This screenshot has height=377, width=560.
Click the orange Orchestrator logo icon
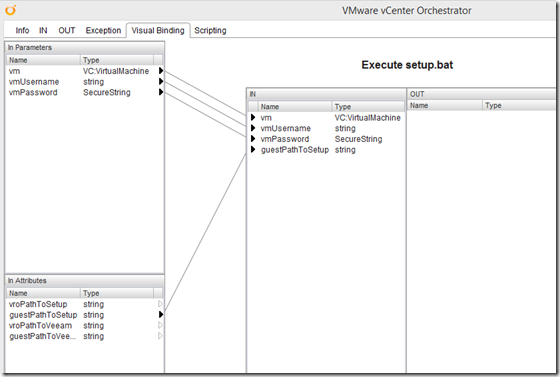tap(11, 10)
